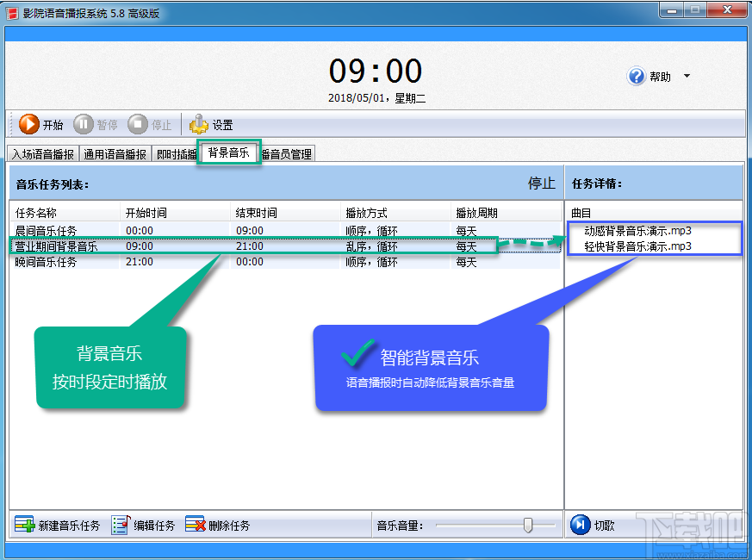Click the 停止 stop icon on toolbar
This screenshot has height=560, width=752.
tap(137, 124)
